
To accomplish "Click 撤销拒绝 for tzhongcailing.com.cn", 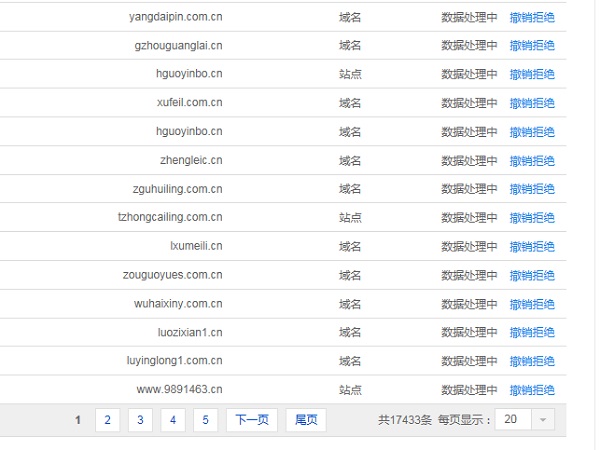I will click(532, 218).
